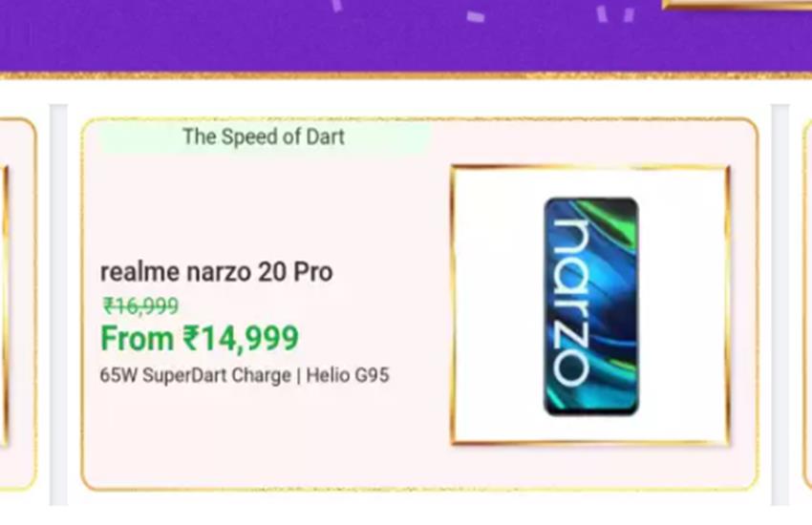Open the narzo phone product image
The height and width of the screenshot is (525, 812).
pyautogui.click(x=591, y=305)
